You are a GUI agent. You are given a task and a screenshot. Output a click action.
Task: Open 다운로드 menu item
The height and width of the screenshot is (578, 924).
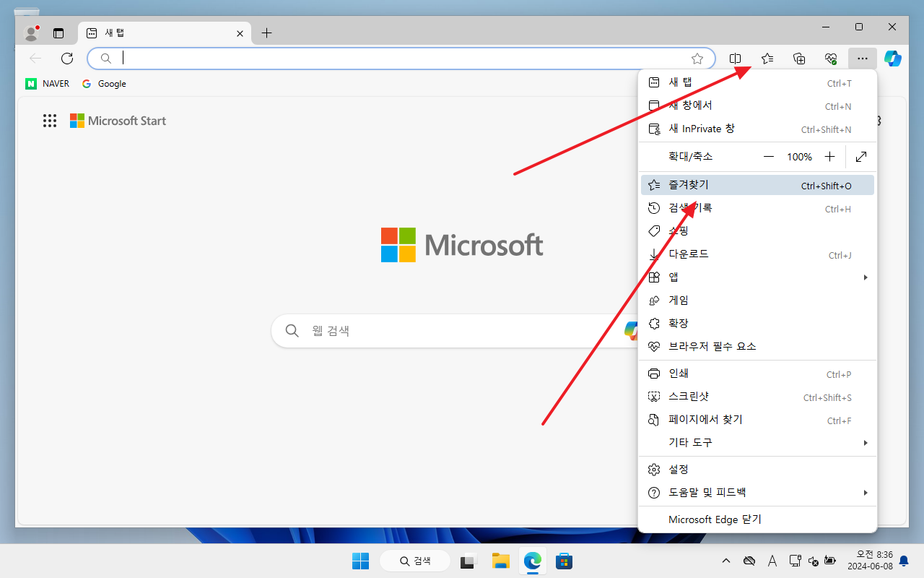coord(757,255)
